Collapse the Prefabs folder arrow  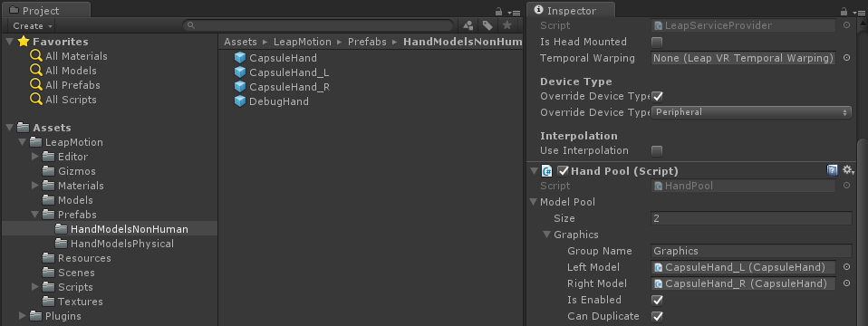(x=35, y=215)
